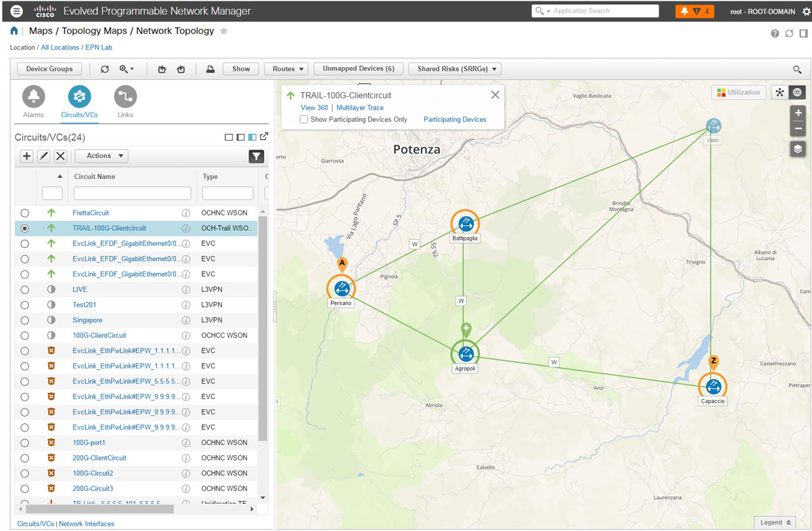
Task: Click info icon for FrettaCircuit
Action: (185, 213)
